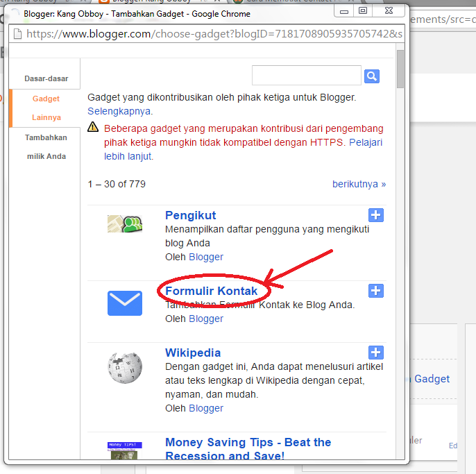Open the Pengikut gadget title link

(191, 215)
